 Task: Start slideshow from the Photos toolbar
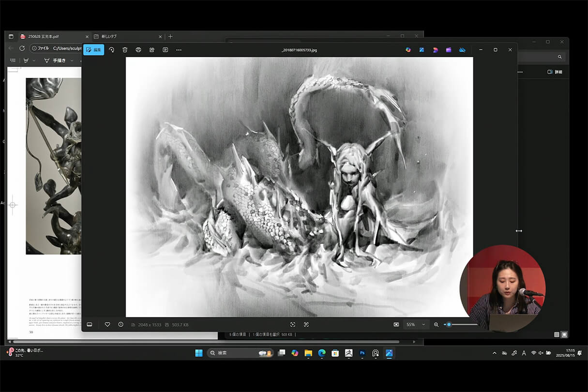[x=165, y=50]
